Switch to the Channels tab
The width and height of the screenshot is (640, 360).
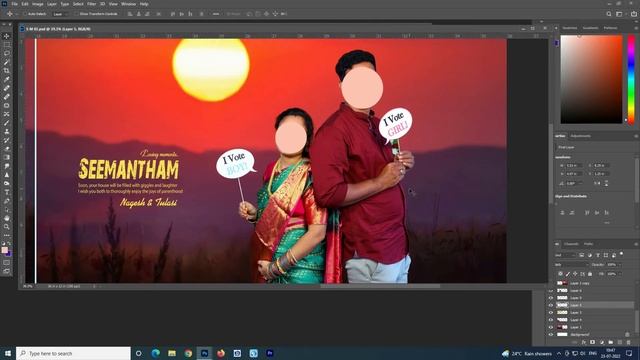point(571,244)
